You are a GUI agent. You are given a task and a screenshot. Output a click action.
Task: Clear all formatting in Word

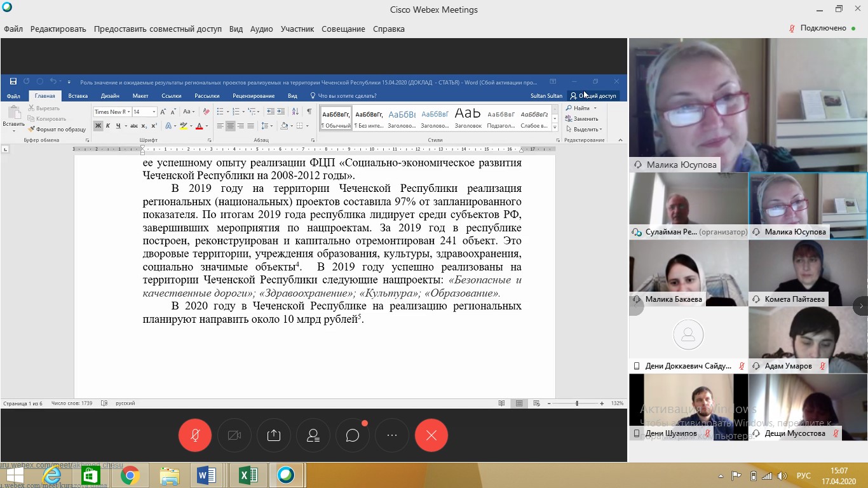206,112
